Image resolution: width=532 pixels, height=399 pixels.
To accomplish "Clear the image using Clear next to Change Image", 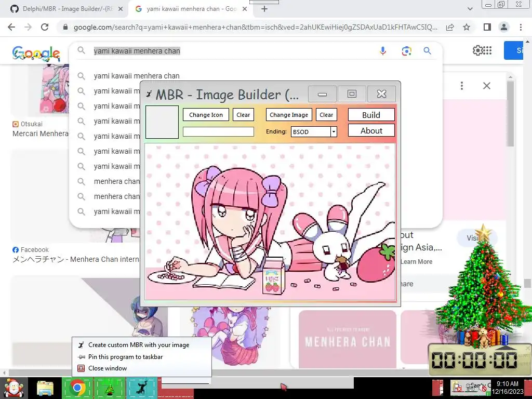I will pyautogui.click(x=326, y=115).
